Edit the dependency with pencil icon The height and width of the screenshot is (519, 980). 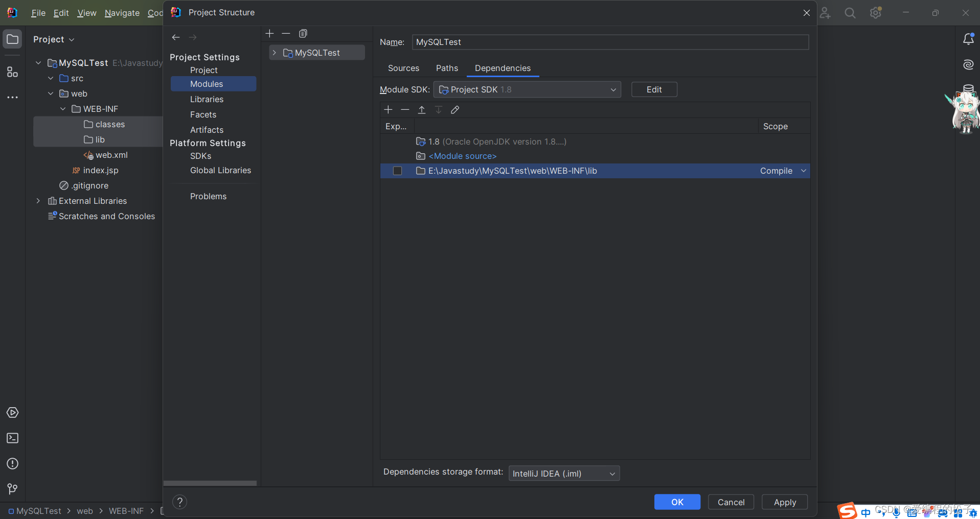455,110
